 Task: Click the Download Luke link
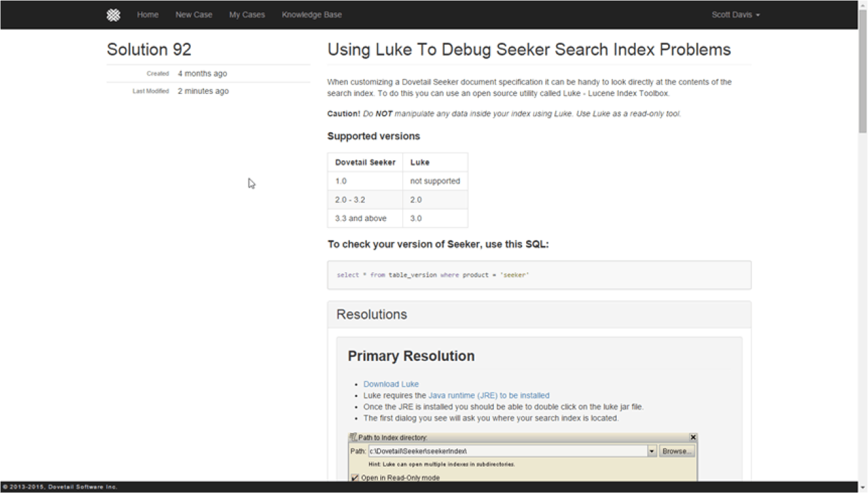click(x=391, y=384)
